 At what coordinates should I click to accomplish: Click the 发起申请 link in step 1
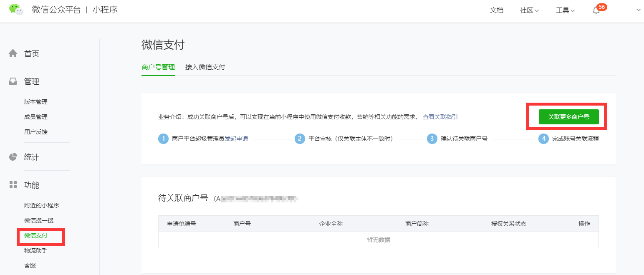tap(236, 139)
